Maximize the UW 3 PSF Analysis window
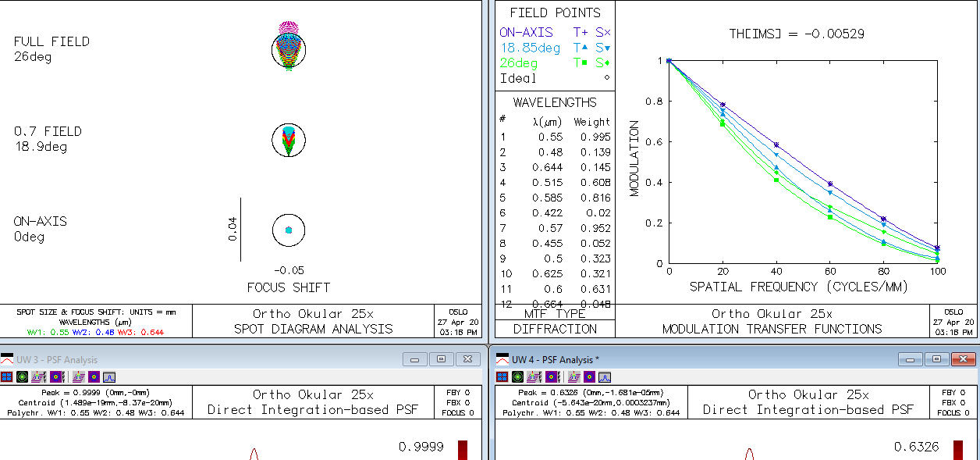This screenshot has width=980, height=460. coord(441,359)
